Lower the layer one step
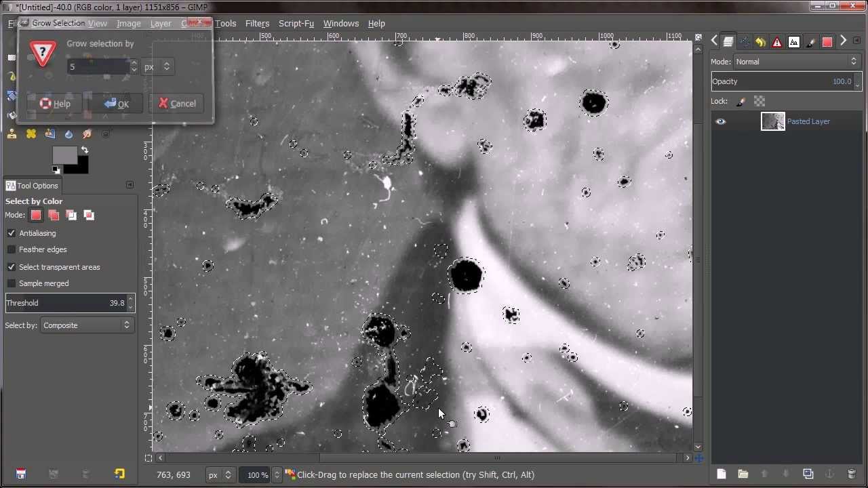Screen dimensions: 868x488 coord(786,474)
